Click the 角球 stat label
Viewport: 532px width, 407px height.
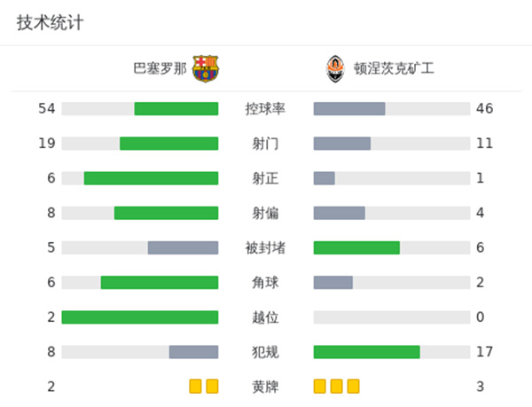[x=265, y=283]
